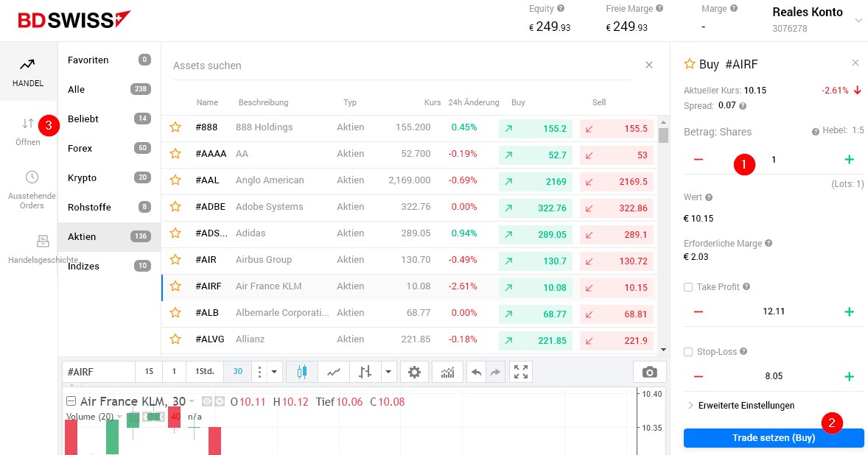Enable the Take Profit checkbox

(x=688, y=287)
